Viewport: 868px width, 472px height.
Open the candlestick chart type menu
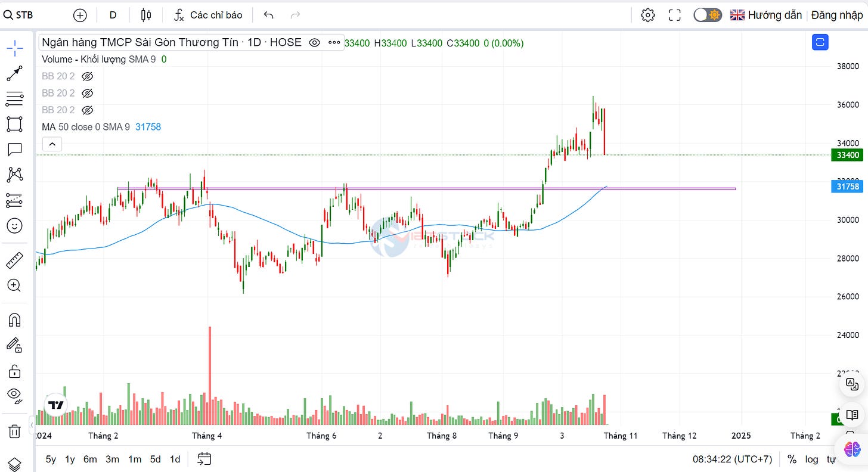tap(146, 15)
